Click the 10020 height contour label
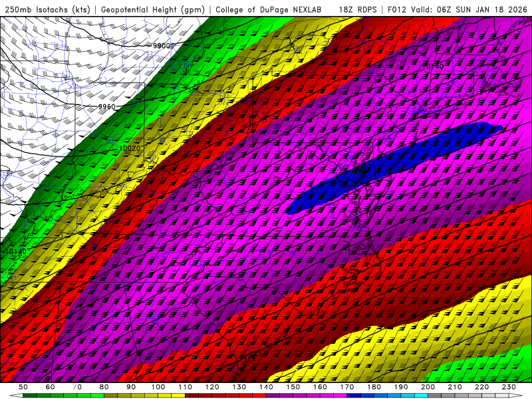The image size is (532, 399). pos(130,148)
